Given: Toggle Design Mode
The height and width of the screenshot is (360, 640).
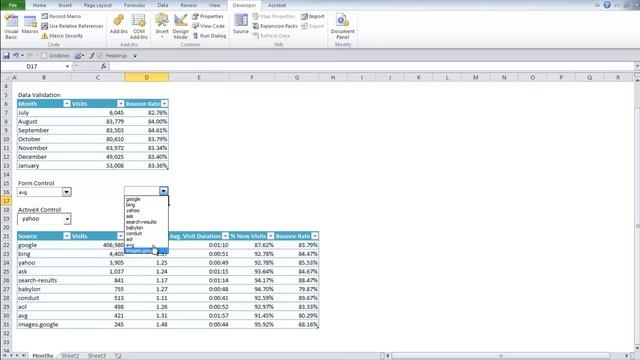Looking at the screenshot, I should coord(180,26).
